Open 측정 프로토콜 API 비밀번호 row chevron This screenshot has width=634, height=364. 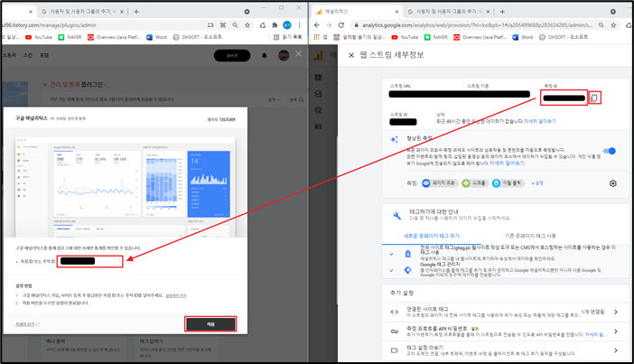coord(615,331)
